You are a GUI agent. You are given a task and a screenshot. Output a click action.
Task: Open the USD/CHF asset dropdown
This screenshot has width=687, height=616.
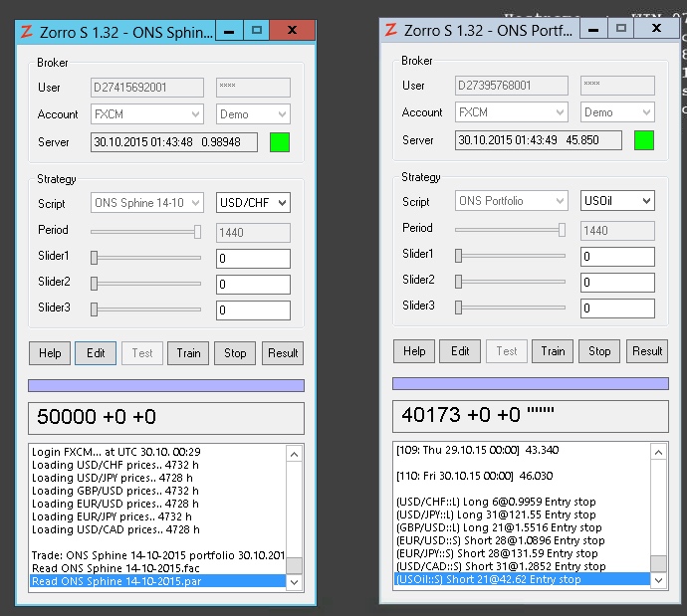coord(253,203)
